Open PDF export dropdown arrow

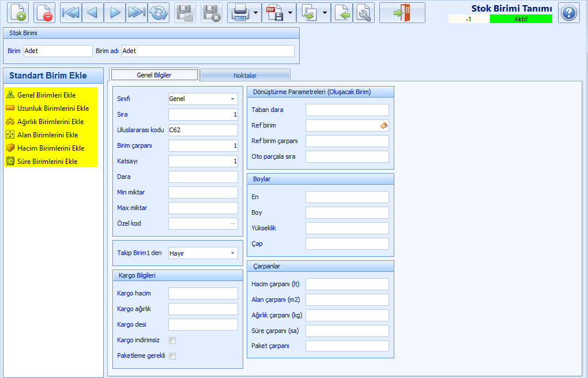(x=290, y=13)
